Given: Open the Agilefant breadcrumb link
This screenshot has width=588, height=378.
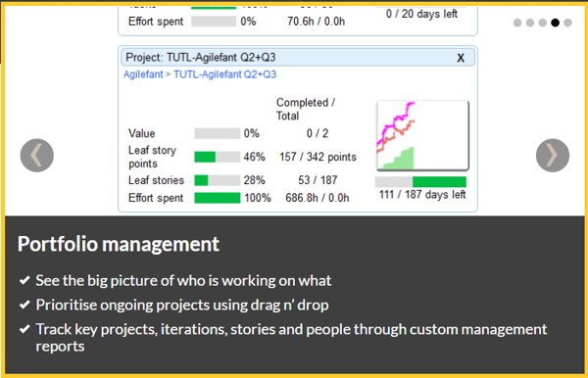Looking at the screenshot, I should coord(143,74).
